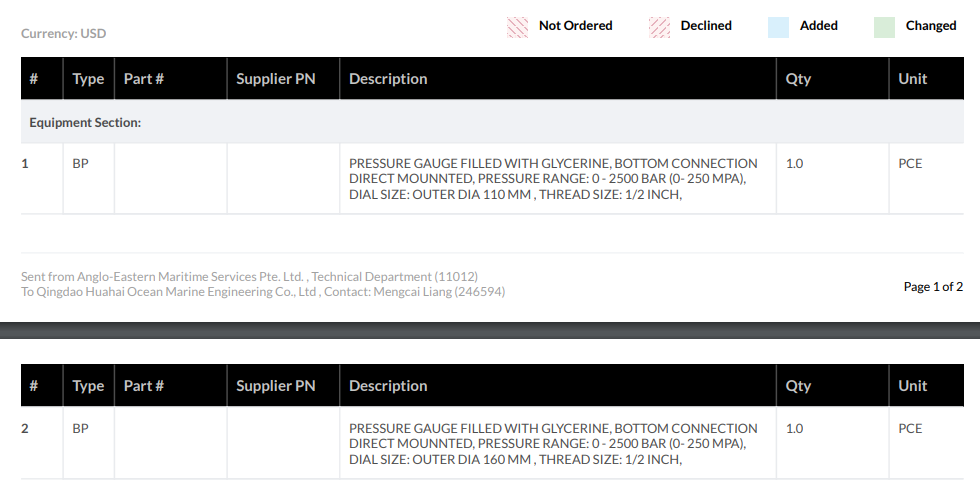Click the row number 2 cell
Screen dimensions: 980x485
click(x=26, y=428)
